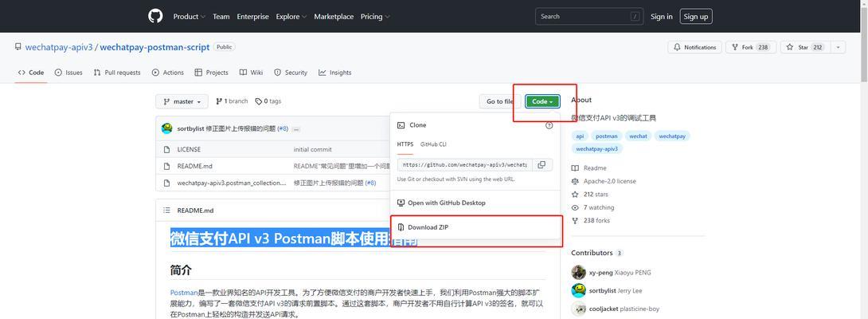
Task: Open the Product dropdown menu
Action: (190, 17)
